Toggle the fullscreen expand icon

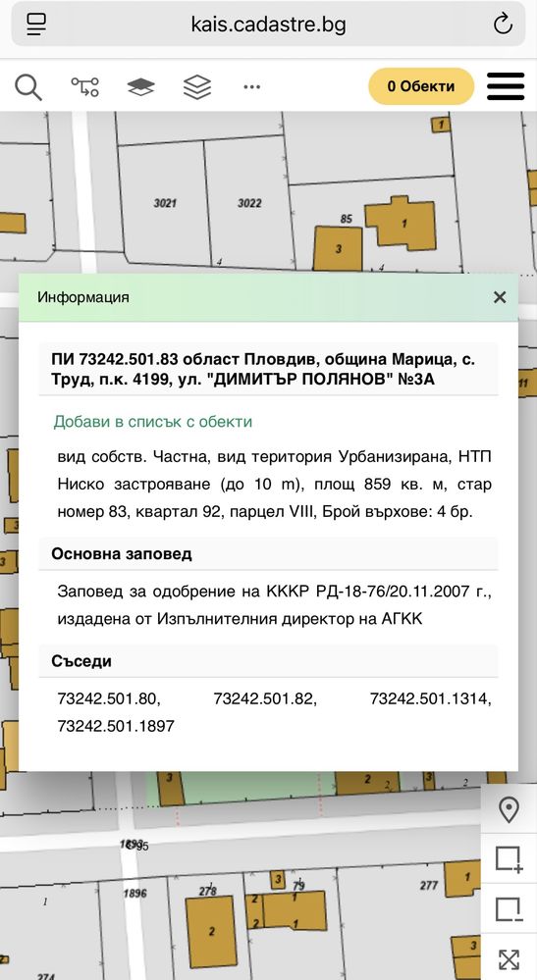tap(509, 960)
